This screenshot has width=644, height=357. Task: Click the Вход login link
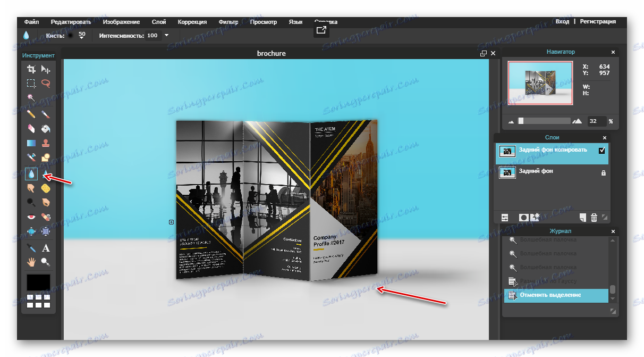point(562,22)
